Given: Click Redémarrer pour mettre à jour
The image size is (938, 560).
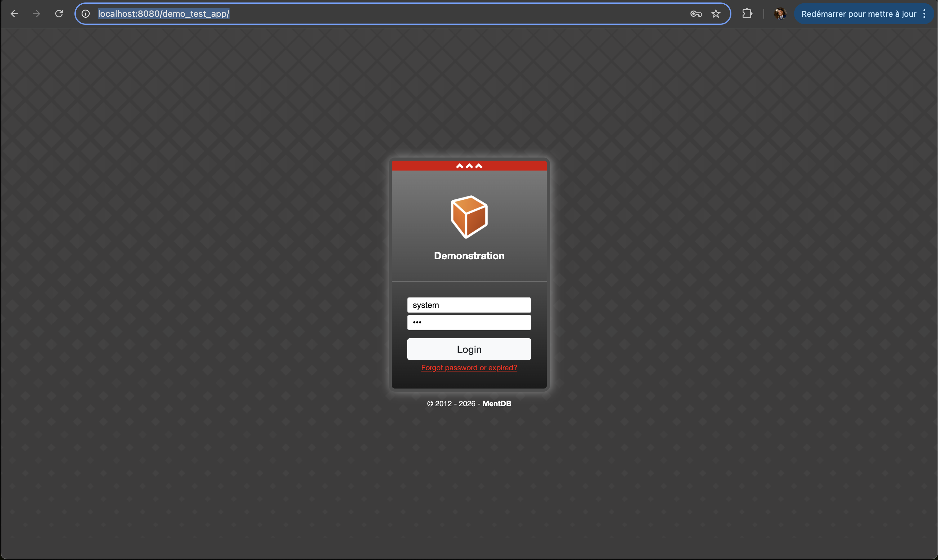Looking at the screenshot, I should (x=858, y=14).
